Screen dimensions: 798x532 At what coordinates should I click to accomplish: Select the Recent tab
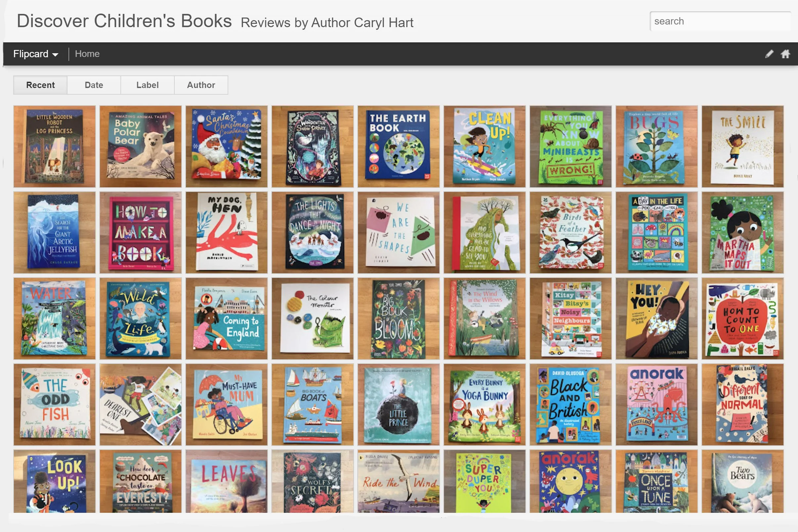tap(40, 85)
